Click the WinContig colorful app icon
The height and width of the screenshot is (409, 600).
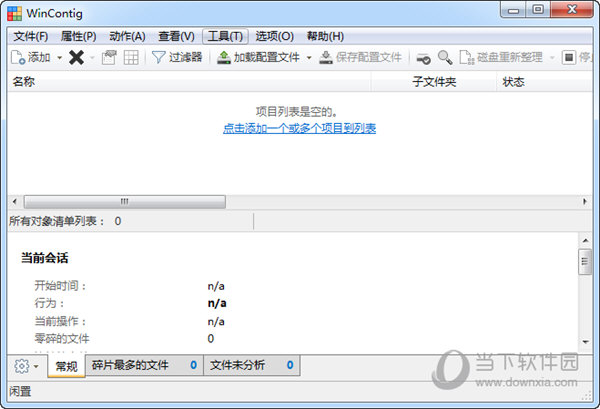(x=15, y=13)
